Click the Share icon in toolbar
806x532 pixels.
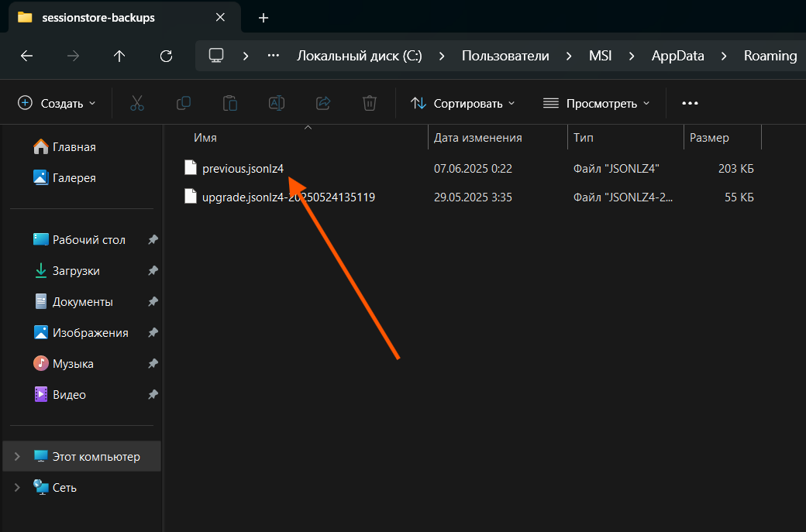323,103
